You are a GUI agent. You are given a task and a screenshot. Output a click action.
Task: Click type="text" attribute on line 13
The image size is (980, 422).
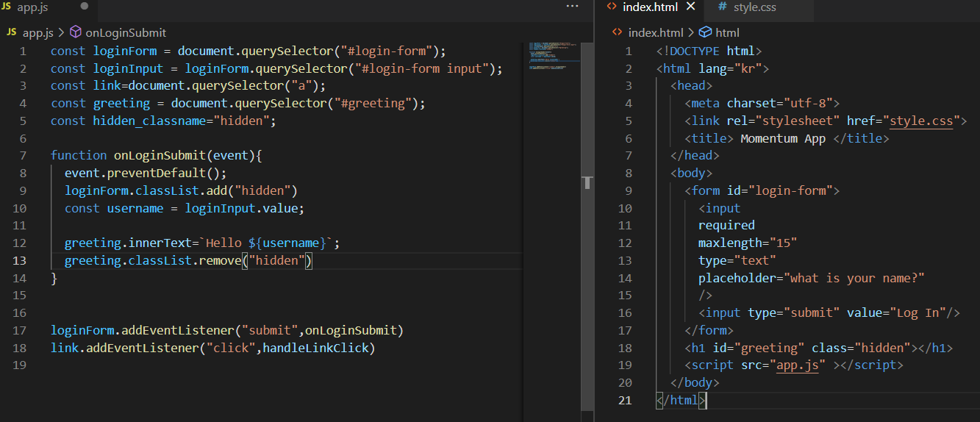click(x=737, y=260)
